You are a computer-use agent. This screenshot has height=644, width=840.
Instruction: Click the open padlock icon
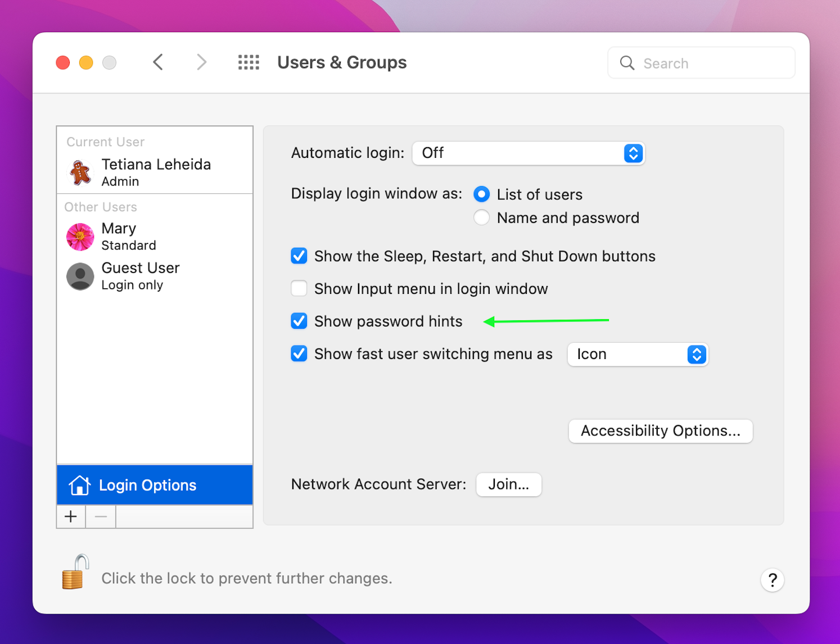[75, 572]
